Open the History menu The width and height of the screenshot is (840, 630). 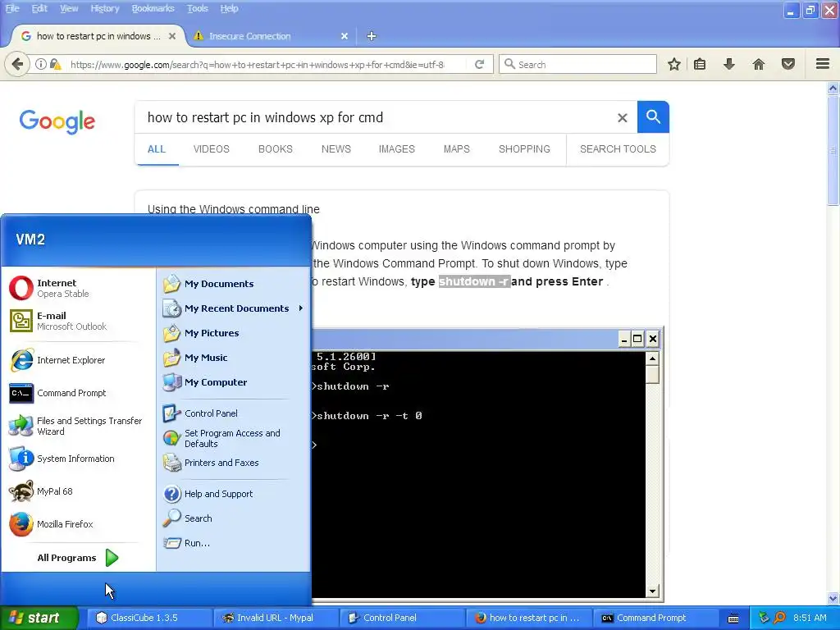point(104,8)
